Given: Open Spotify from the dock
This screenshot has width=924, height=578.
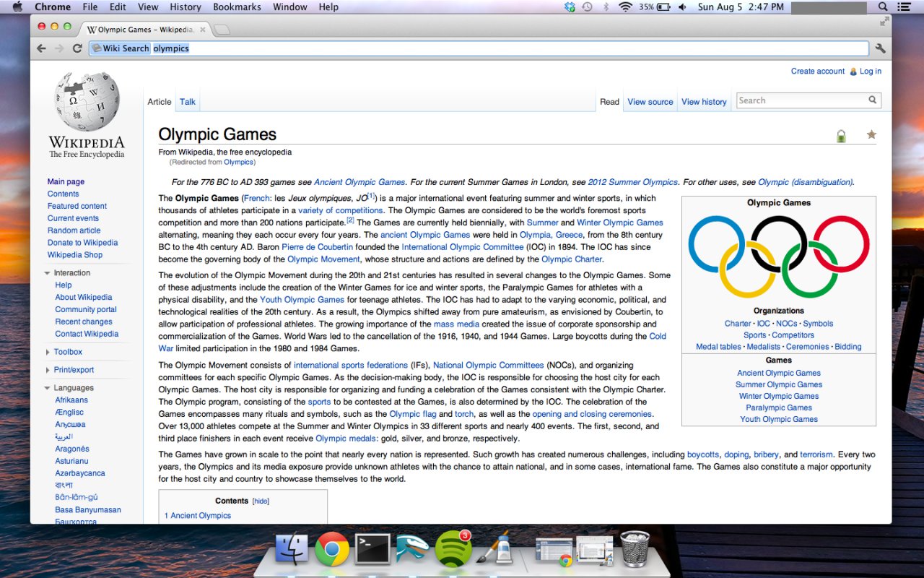Looking at the screenshot, I should click(x=453, y=550).
